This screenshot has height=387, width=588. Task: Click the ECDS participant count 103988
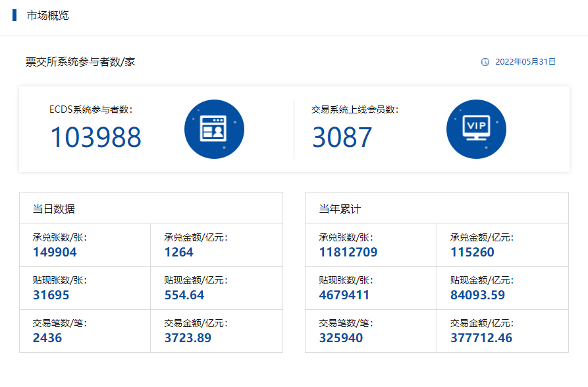pyautogui.click(x=95, y=137)
